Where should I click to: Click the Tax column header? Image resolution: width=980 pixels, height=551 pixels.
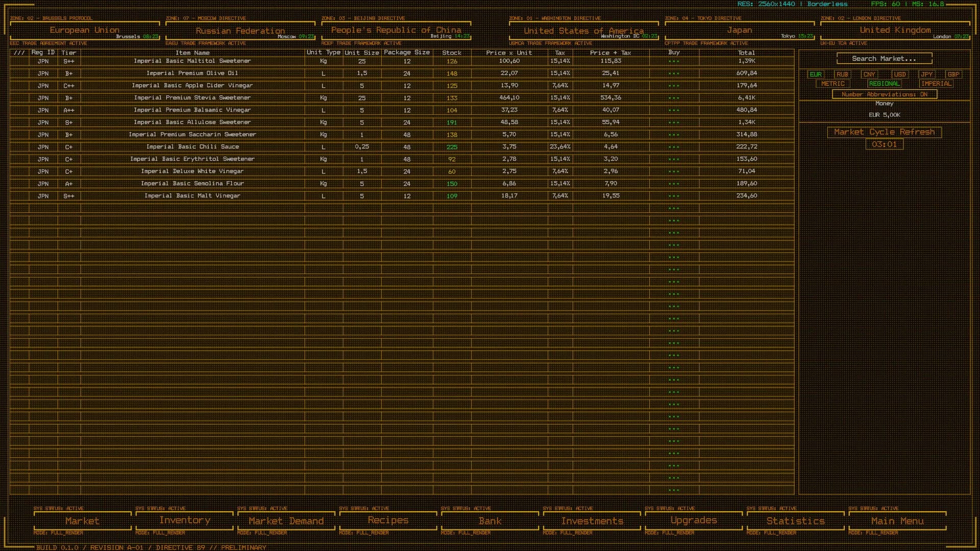(560, 53)
